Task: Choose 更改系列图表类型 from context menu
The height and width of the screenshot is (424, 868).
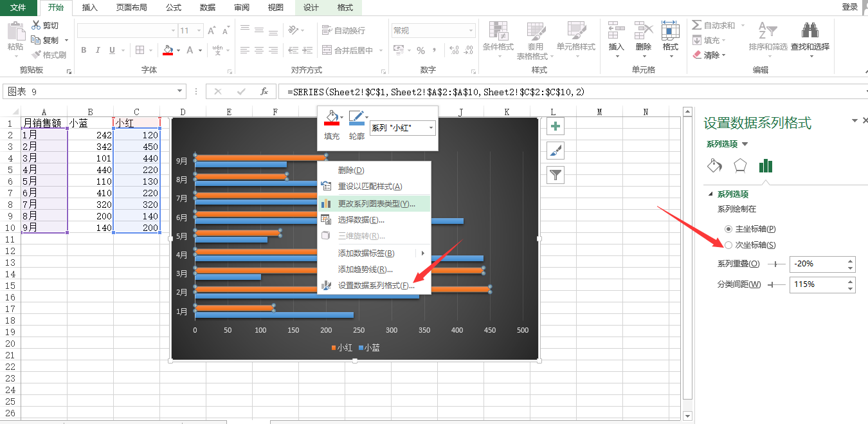Action: (x=374, y=203)
